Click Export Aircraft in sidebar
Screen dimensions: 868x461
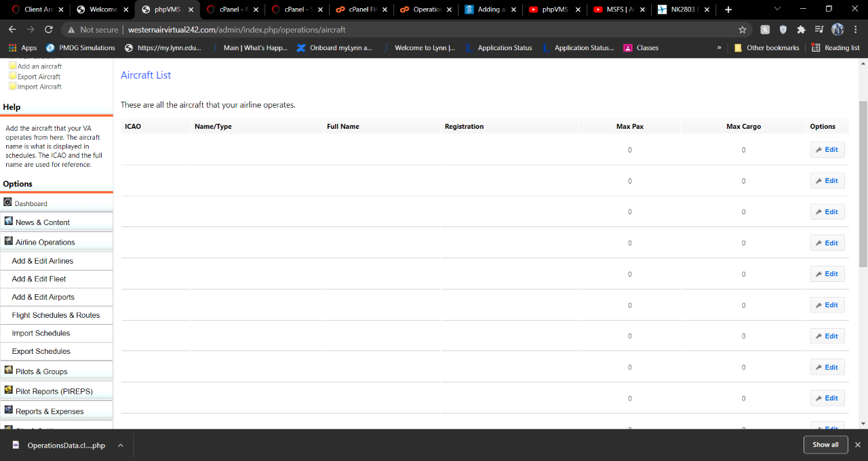click(39, 77)
